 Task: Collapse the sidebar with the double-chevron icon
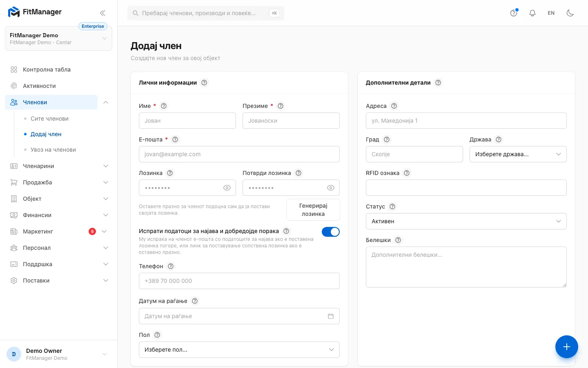tap(102, 13)
